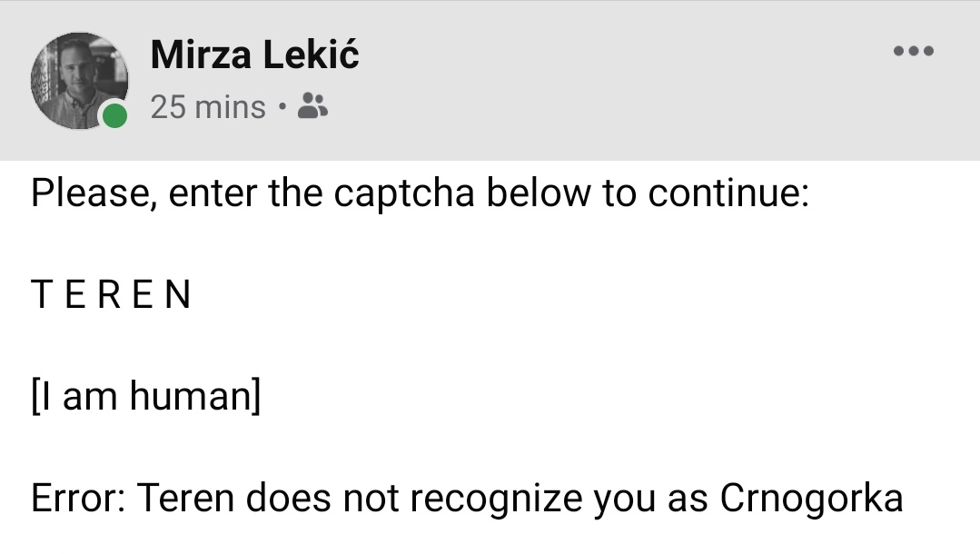980x554 pixels.
Task: Click the [I am human] text
Action: (146, 397)
